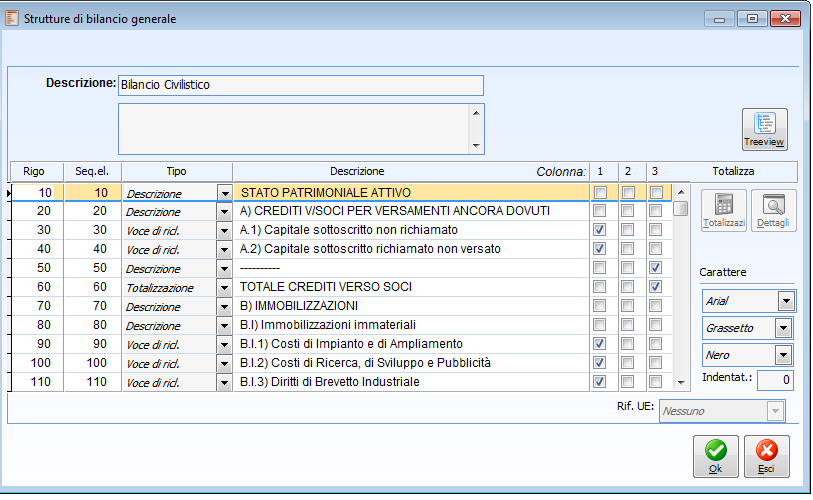This screenshot has width=813, height=500.
Task: Click the Totalizzazi calculator icon
Action: [x=724, y=210]
